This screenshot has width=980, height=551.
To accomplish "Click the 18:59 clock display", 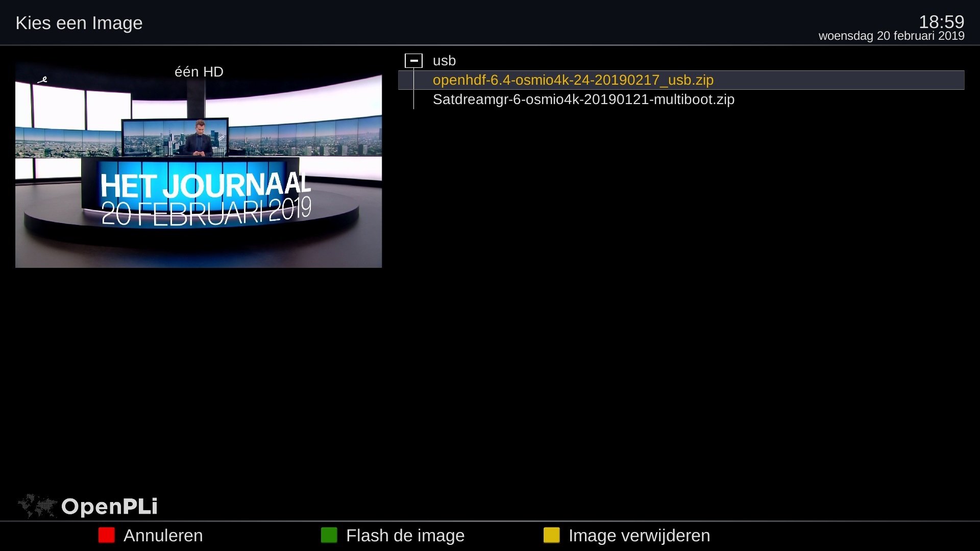I will 941,22.
